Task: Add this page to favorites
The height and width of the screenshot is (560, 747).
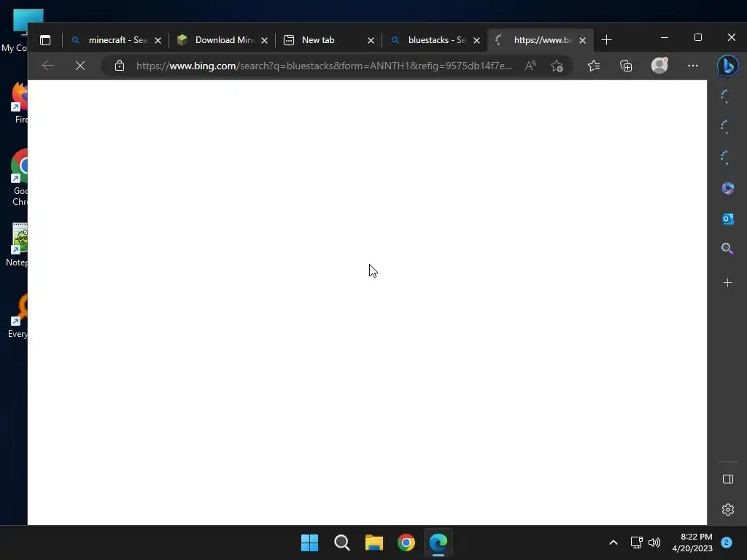Action: 557,66
